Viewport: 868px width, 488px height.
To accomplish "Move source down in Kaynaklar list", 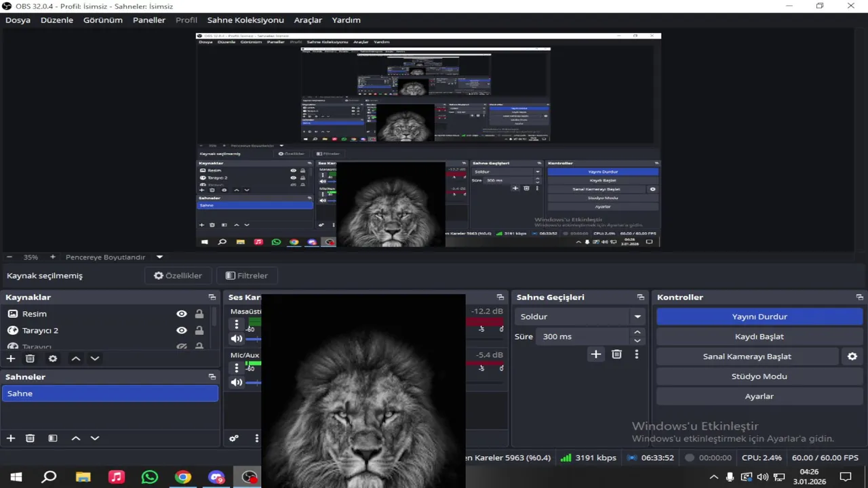I will pos(95,359).
